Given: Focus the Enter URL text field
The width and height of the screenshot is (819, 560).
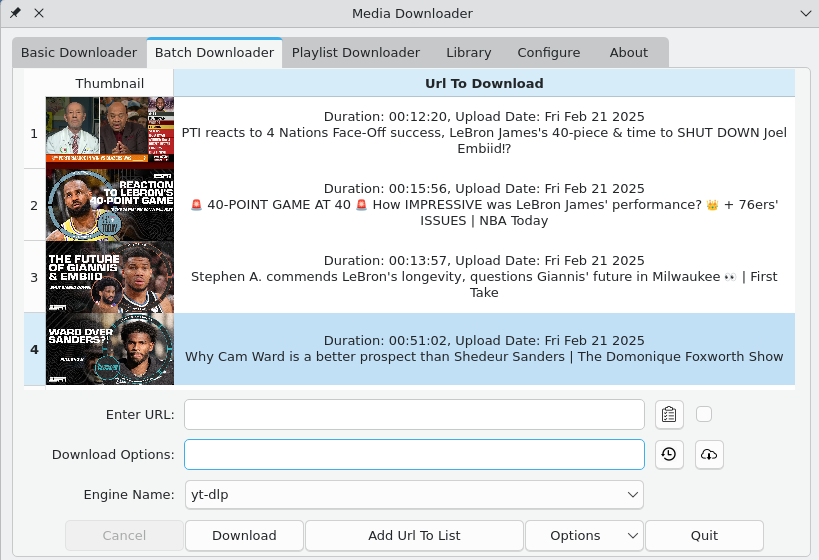Looking at the screenshot, I should pyautogui.click(x=414, y=414).
